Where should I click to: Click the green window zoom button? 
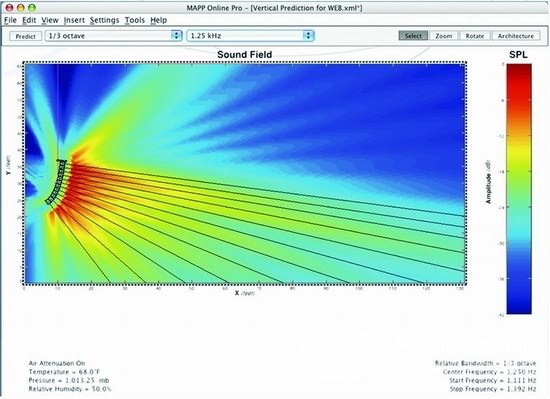tap(32, 7)
